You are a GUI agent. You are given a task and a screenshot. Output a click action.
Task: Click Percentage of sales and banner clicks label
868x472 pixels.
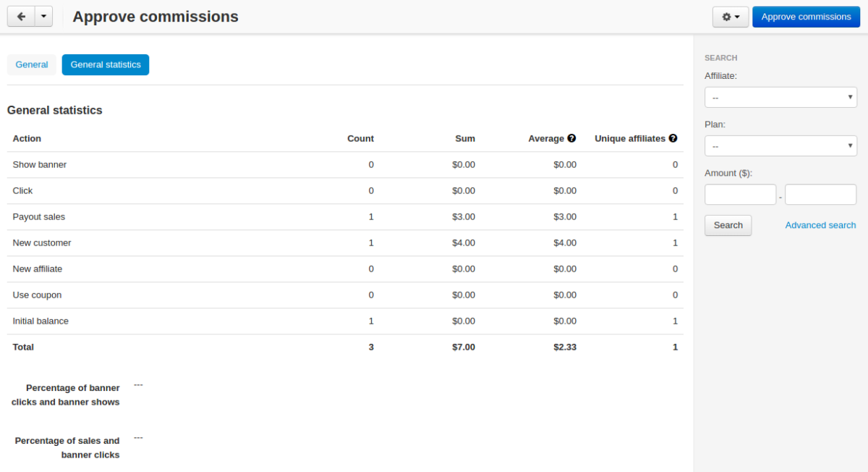[67, 447]
